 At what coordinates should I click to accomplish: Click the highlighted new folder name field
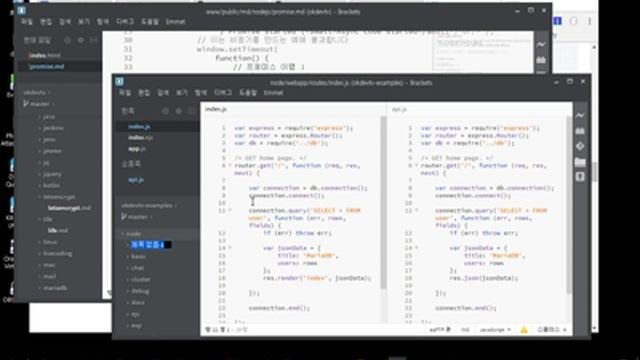[151, 245]
